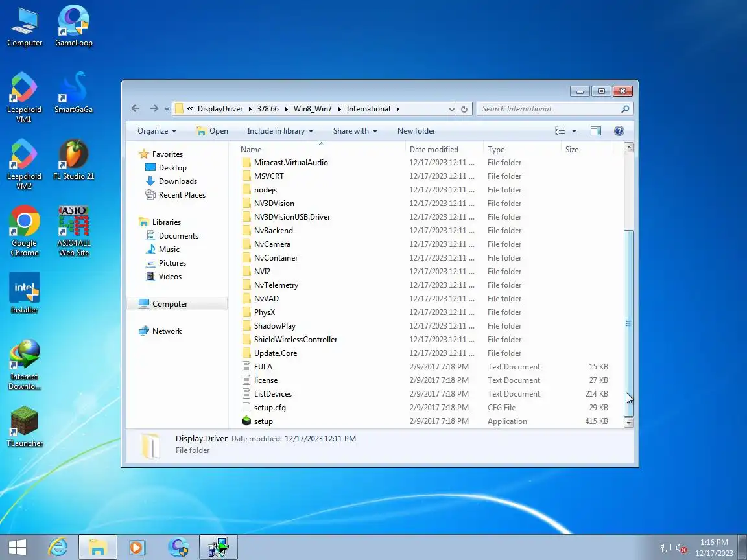Navigate to Win8_Win7 in the address bar
747x560 pixels.
(313, 109)
